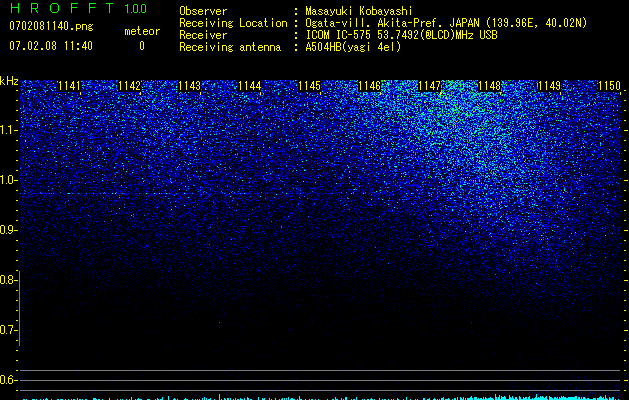This screenshot has width=629, height=400.
Task: Select the filename 0702081140.png
Action: tap(51, 27)
